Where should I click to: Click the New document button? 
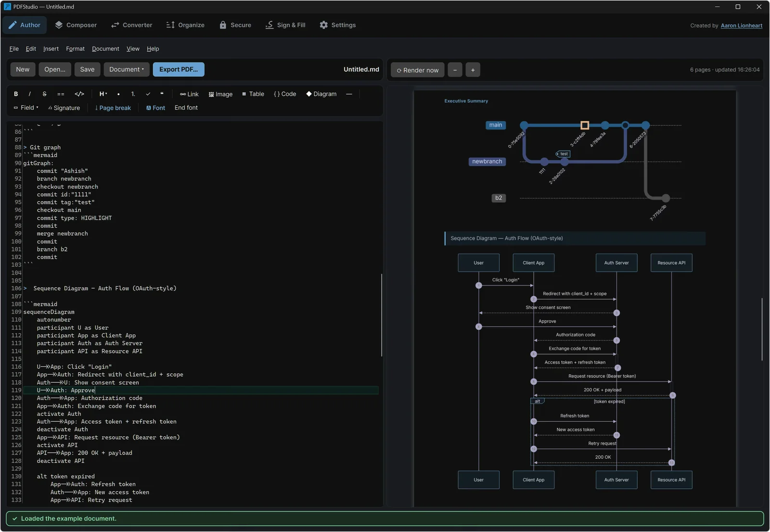[x=23, y=70]
